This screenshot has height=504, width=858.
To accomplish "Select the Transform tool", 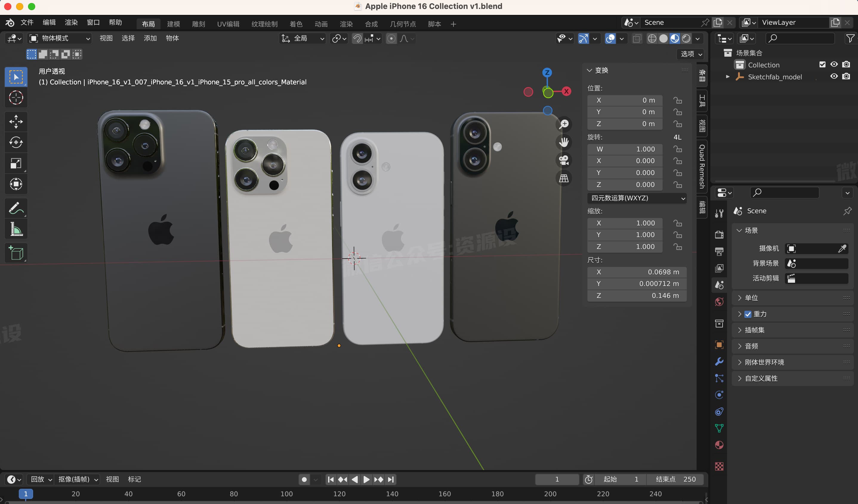I will 16,184.
